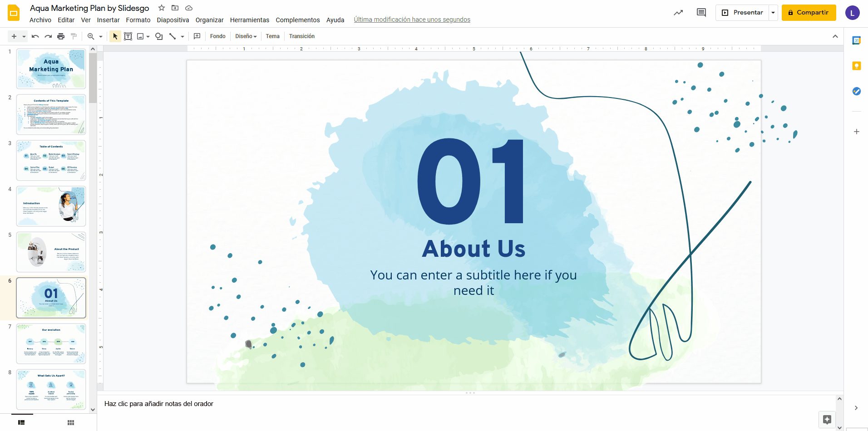Screen dimensions: 868x431
Task: Switch to grid view
Action: coord(71,422)
